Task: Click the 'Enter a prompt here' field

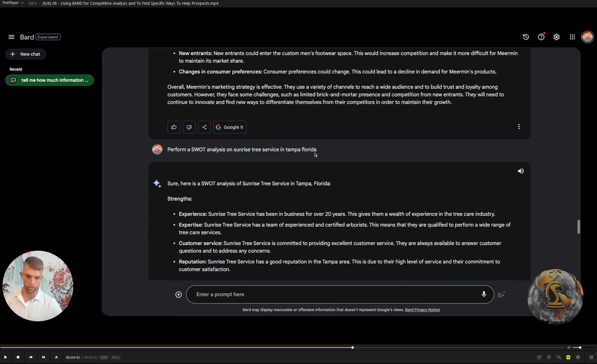Action: [334, 294]
